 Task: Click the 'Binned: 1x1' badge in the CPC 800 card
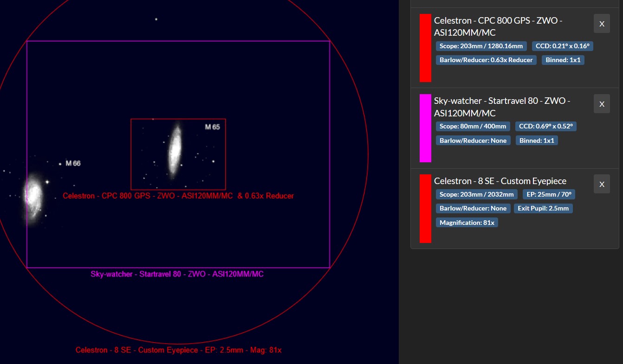563,60
